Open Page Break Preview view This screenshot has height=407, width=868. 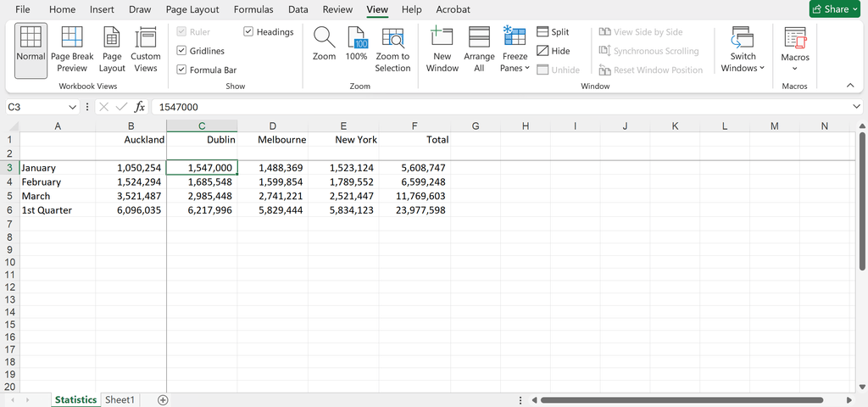point(73,50)
